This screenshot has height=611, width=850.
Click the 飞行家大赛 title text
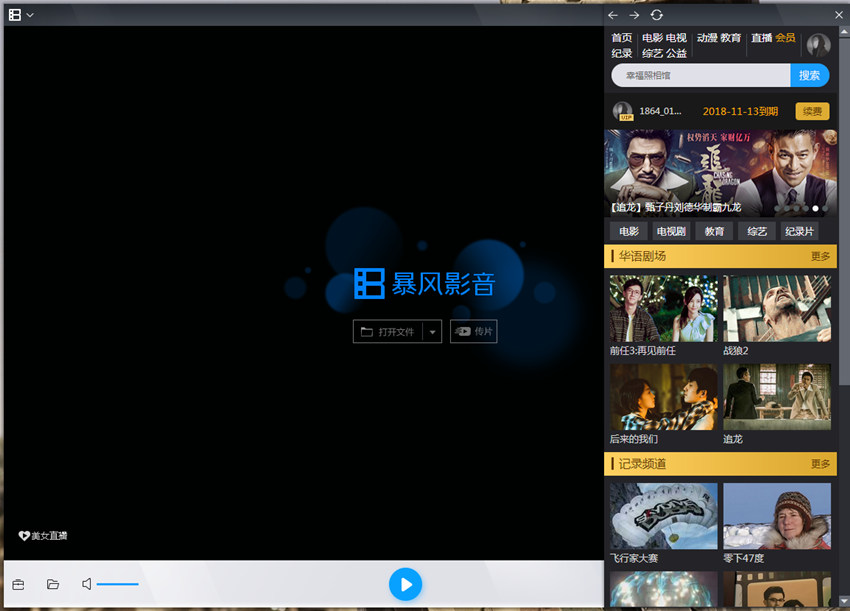(x=634, y=558)
